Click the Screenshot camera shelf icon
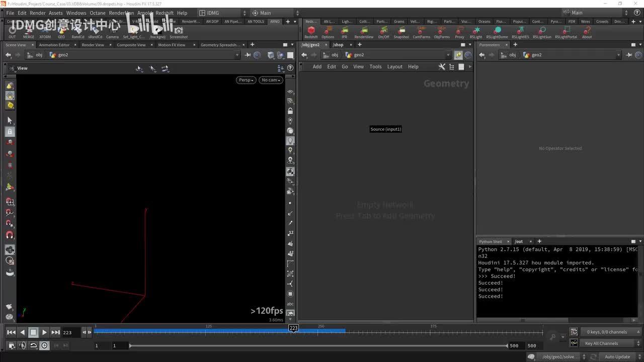644x362 pixels. [179, 31]
